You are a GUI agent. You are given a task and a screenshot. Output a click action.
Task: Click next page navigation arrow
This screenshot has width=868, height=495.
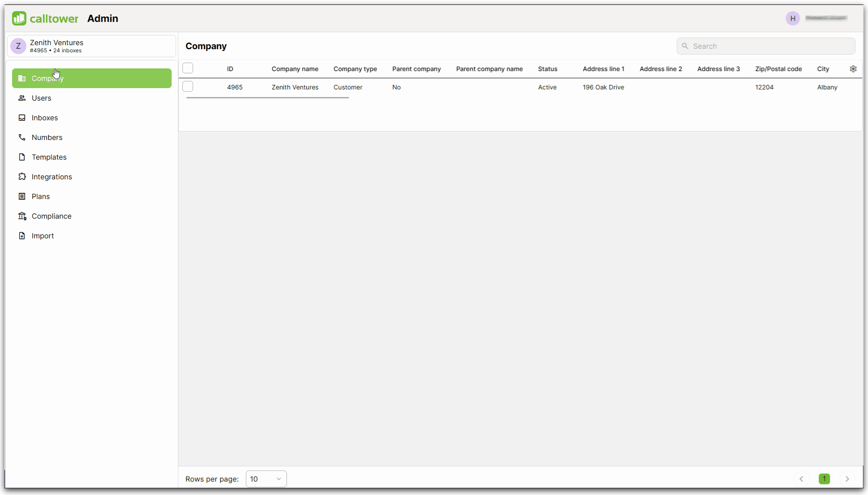click(x=847, y=478)
